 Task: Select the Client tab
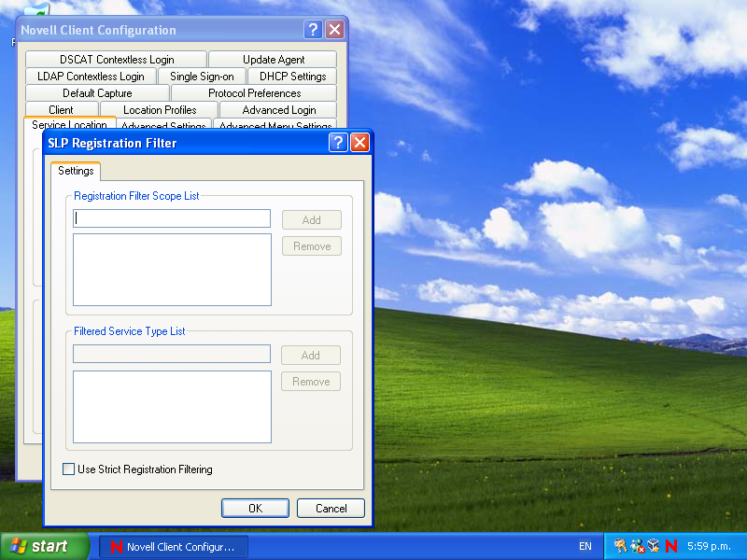click(x=61, y=110)
